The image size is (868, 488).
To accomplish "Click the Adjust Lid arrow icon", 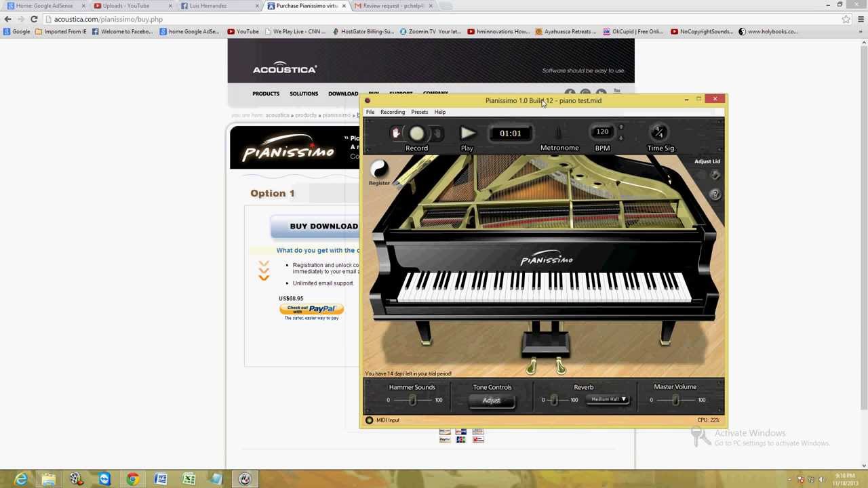I will [715, 175].
